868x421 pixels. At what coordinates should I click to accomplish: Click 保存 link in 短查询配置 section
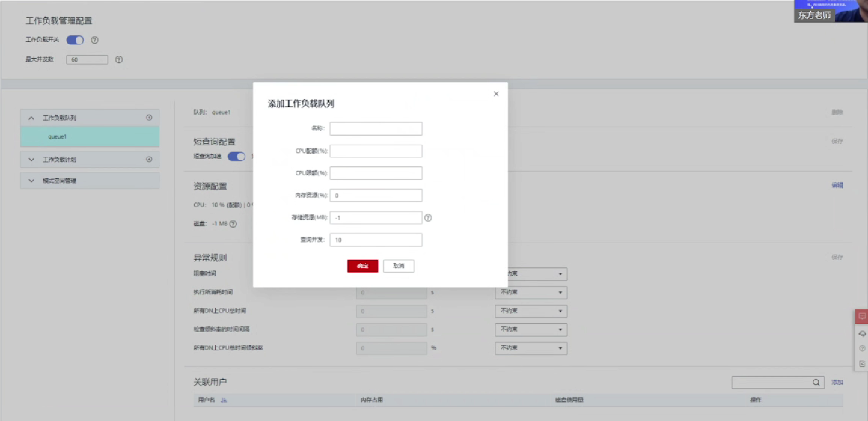pos(837,141)
